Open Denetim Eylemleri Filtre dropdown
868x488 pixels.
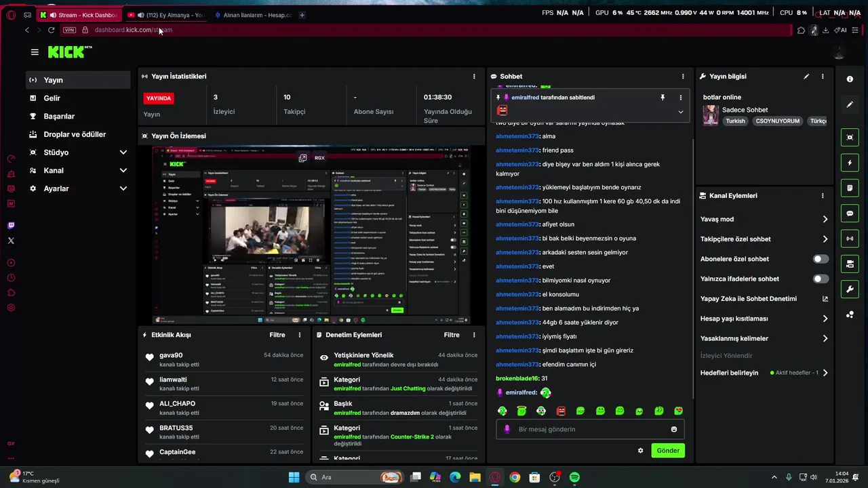tap(452, 335)
